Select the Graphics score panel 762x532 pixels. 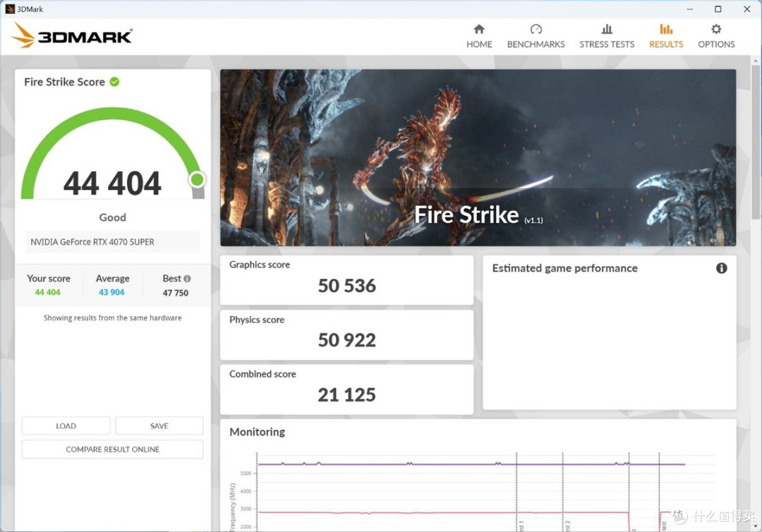click(346, 279)
